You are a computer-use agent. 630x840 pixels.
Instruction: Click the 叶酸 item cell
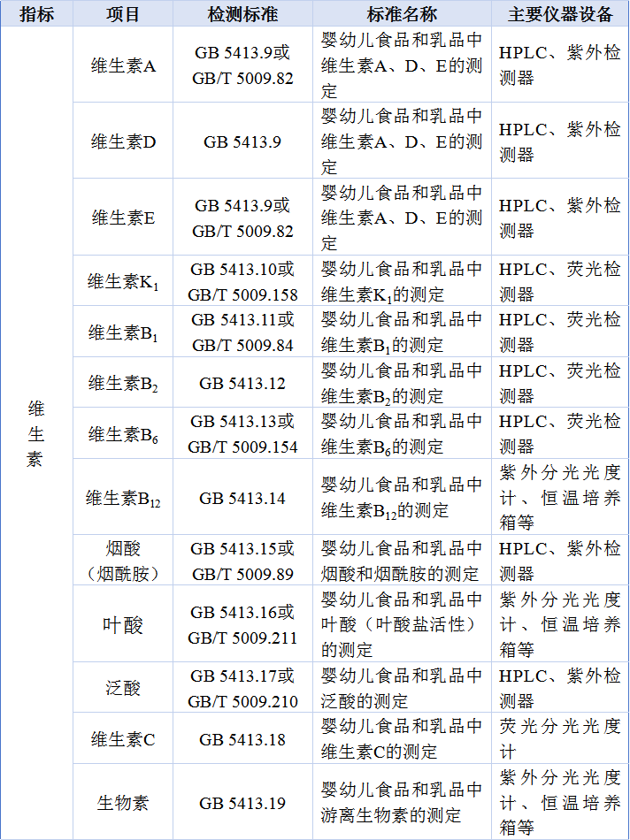(x=123, y=623)
